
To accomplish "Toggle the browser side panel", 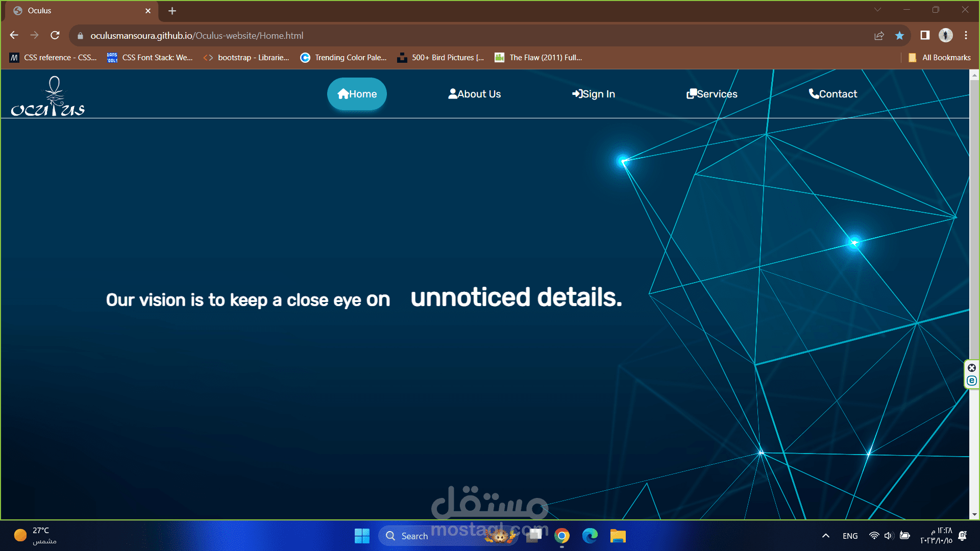I will point(925,35).
